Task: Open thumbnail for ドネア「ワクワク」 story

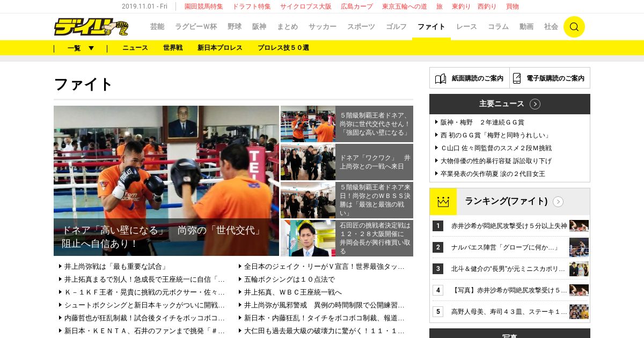Action: (x=308, y=162)
